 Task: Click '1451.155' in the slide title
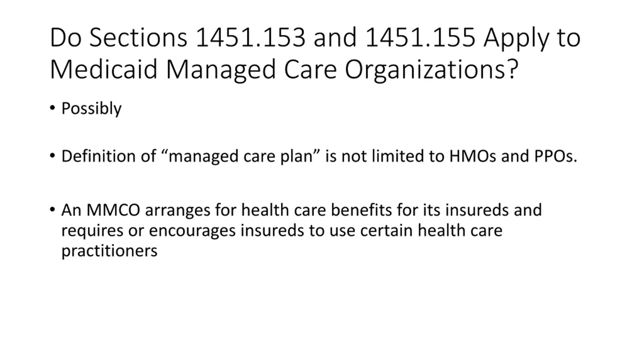pos(420,38)
